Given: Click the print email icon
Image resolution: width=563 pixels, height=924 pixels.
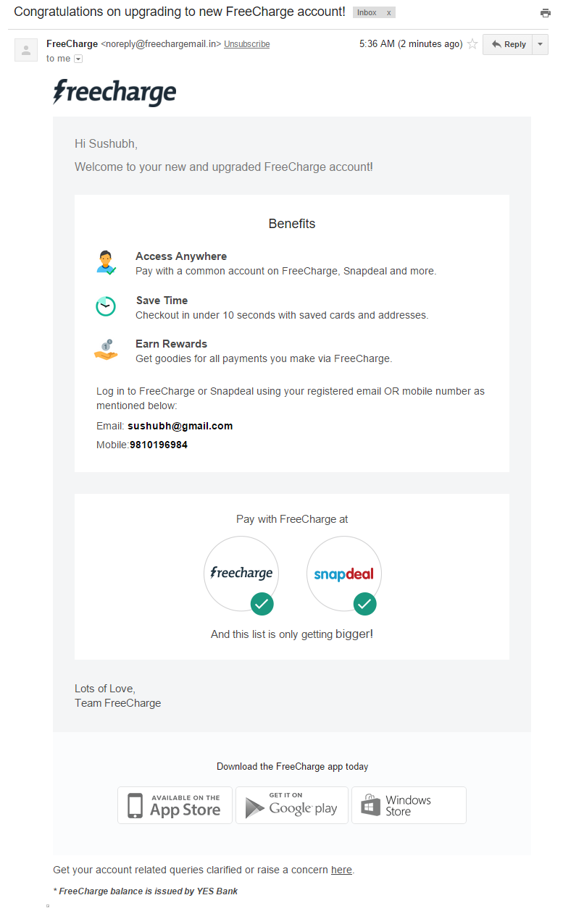Looking at the screenshot, I should [545, 13].
